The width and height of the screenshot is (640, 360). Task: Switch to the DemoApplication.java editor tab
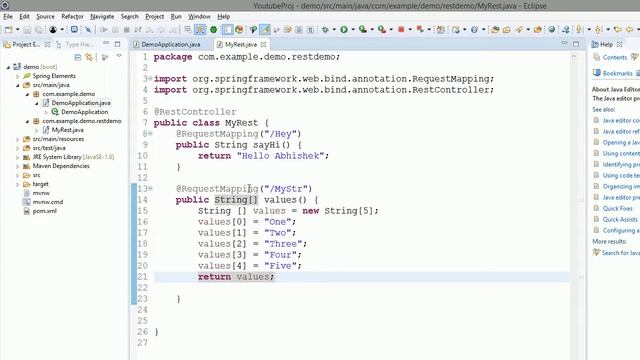171,44
